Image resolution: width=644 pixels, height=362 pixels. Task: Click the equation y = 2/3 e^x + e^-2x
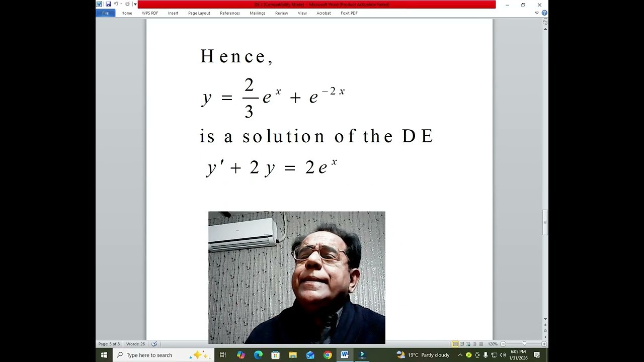(x=273, y=98)
